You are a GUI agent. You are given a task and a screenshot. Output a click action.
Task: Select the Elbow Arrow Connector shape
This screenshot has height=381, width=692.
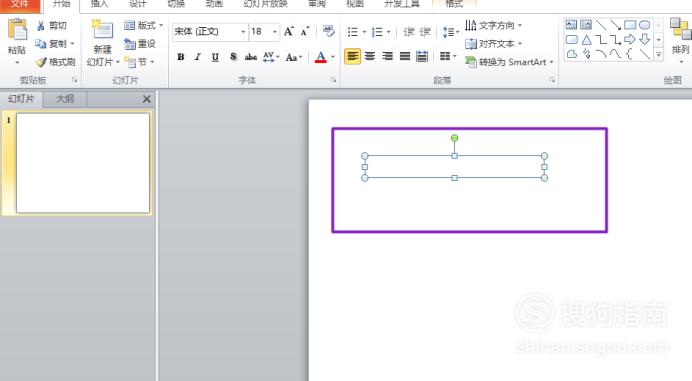click(615, 40)
